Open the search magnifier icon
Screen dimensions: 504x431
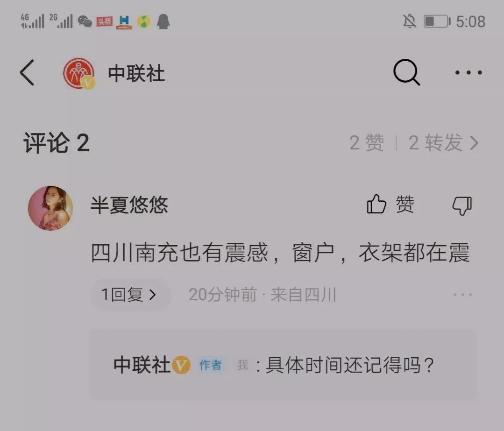[406, 72]
